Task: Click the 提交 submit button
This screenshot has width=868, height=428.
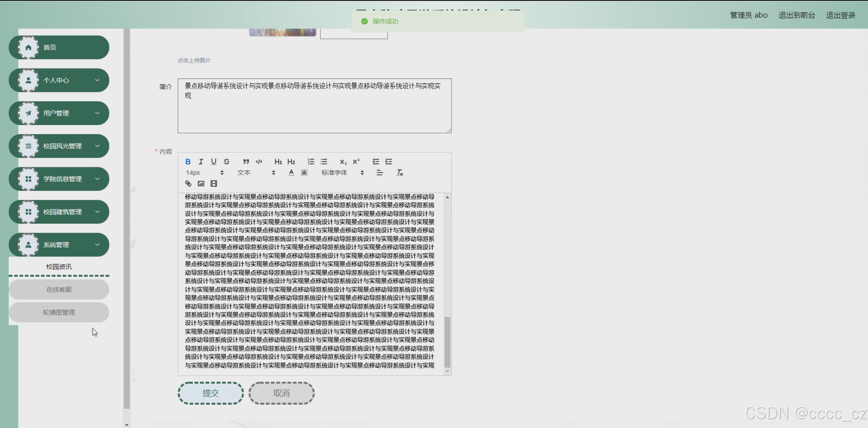Action: (x=211, y=393)
